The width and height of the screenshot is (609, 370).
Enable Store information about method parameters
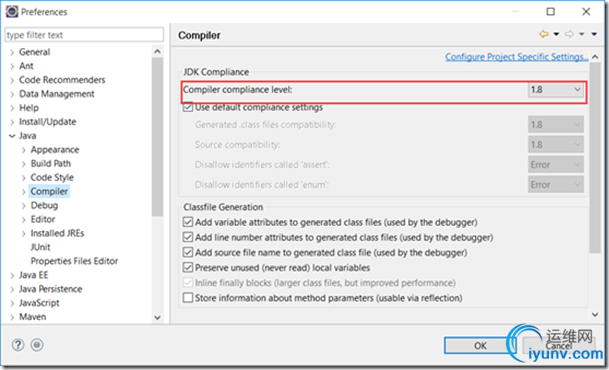[188, 298]
